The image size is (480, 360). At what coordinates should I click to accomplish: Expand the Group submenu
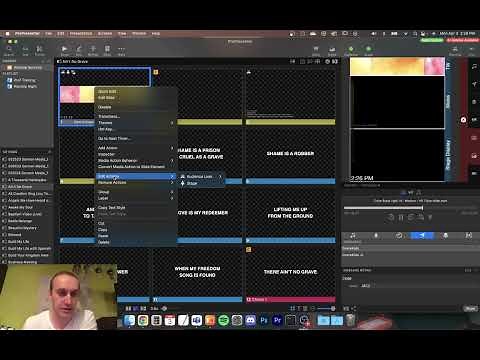coord(135,192)
